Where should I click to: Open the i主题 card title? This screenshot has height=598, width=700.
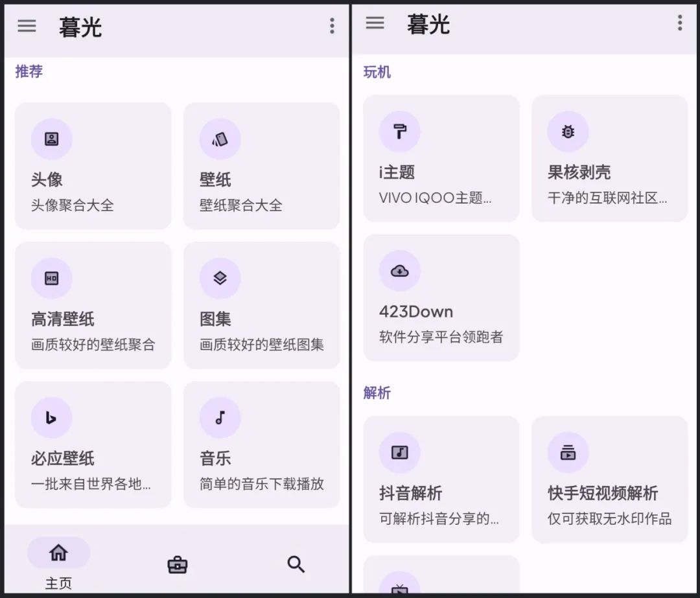(397, 172)
